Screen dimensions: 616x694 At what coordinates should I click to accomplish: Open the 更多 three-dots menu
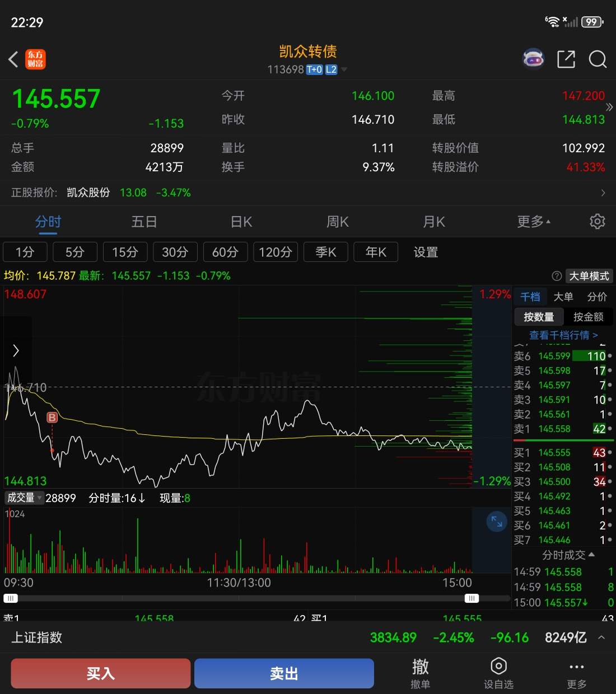(576, 673)
